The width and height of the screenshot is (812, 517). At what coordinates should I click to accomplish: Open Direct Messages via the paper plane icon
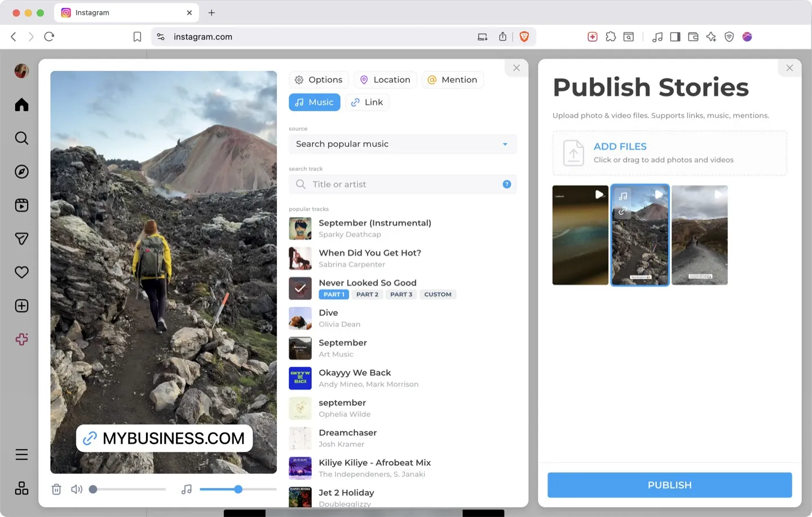(x=21, y=238)
